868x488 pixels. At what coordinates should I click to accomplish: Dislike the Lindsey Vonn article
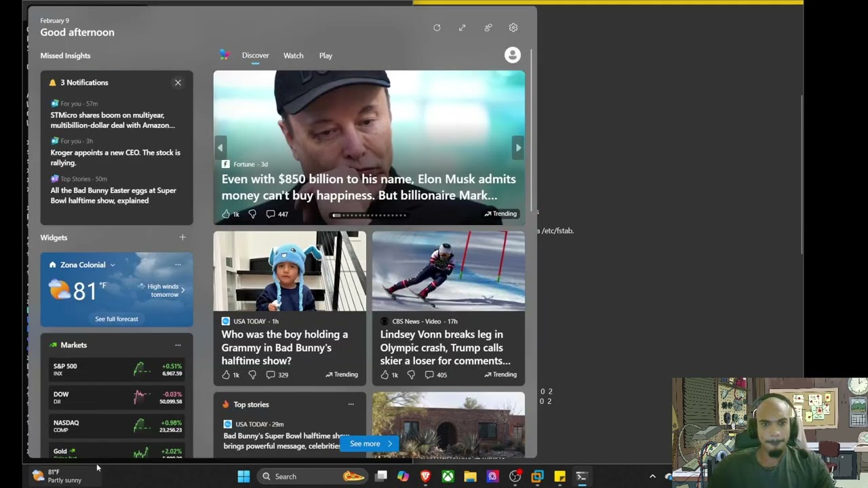411,375
